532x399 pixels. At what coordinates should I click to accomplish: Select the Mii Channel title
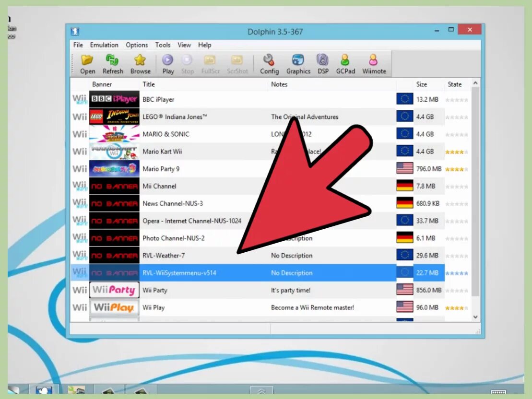pos(159,186)
